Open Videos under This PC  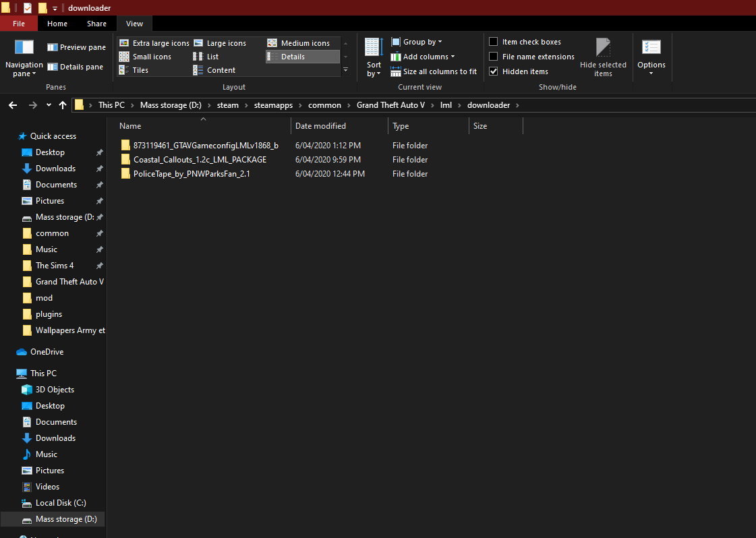point(47,486)
